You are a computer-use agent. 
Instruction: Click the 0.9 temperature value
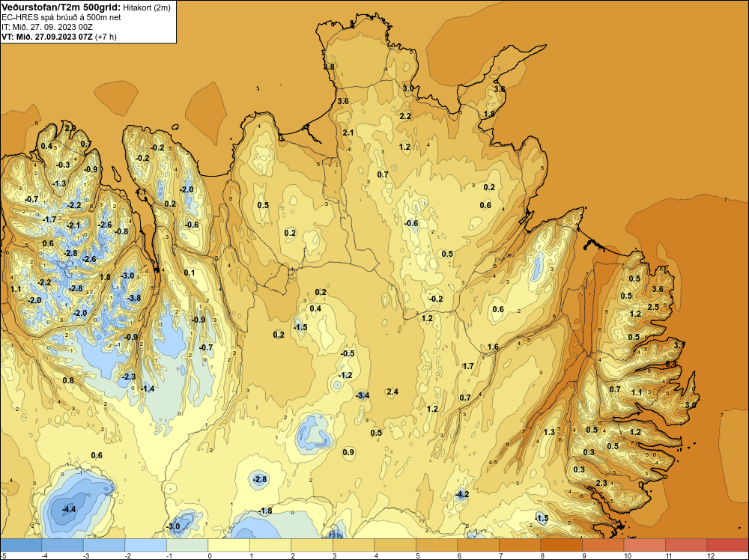coord(349,452)
